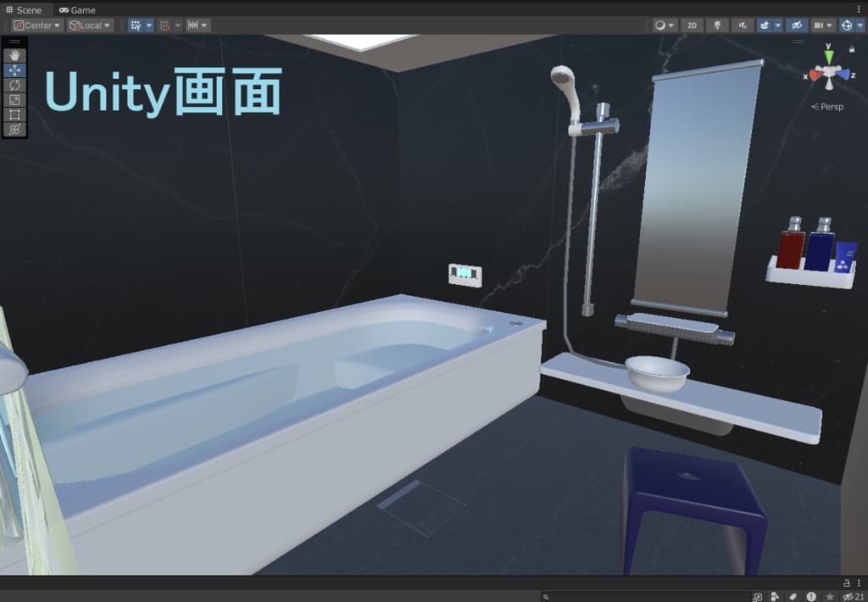Switch to the Game tab
The width and height of the screenshot is (868, 602).
coord(77,10)
